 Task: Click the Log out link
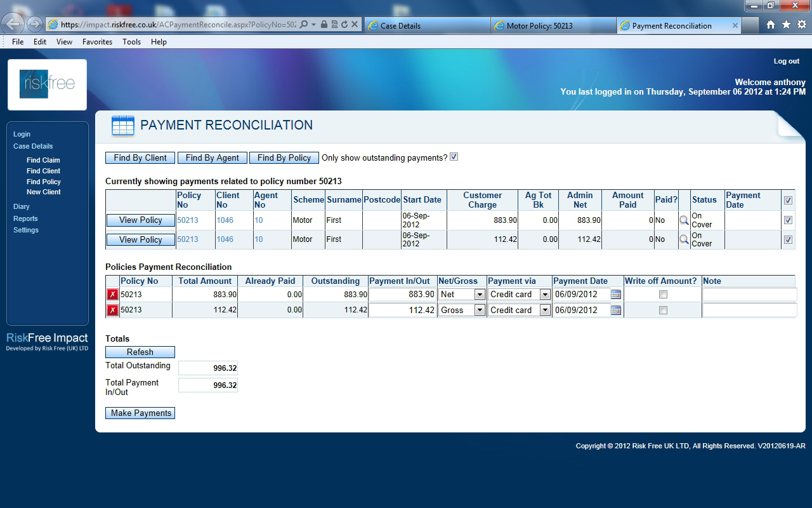(x=786, y=61)
